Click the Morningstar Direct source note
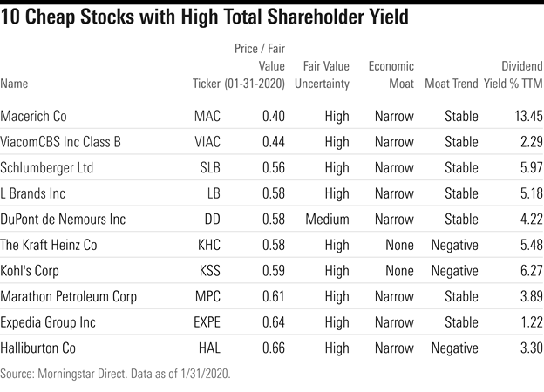 coord(116,374)
